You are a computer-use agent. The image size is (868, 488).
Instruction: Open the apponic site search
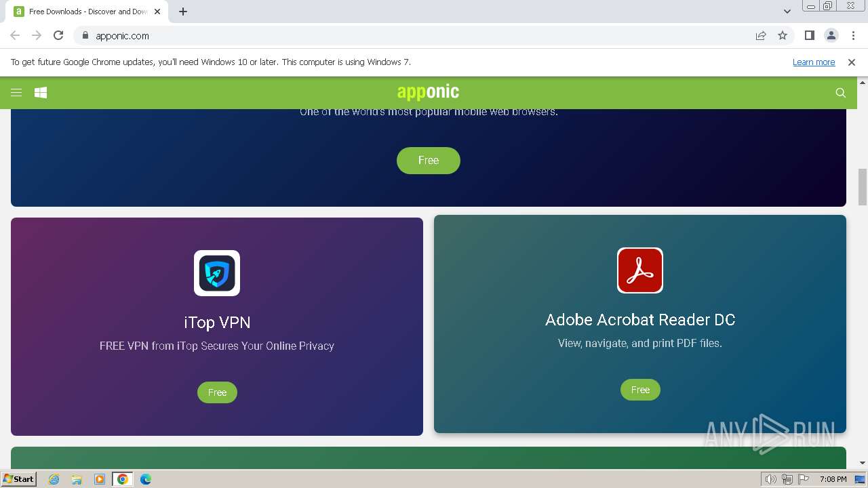point(841,93)
